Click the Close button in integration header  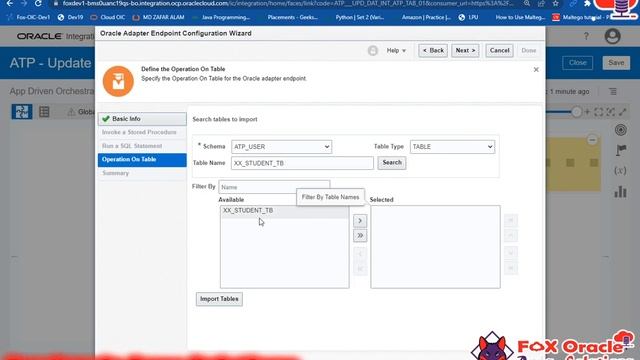(578, 63)
